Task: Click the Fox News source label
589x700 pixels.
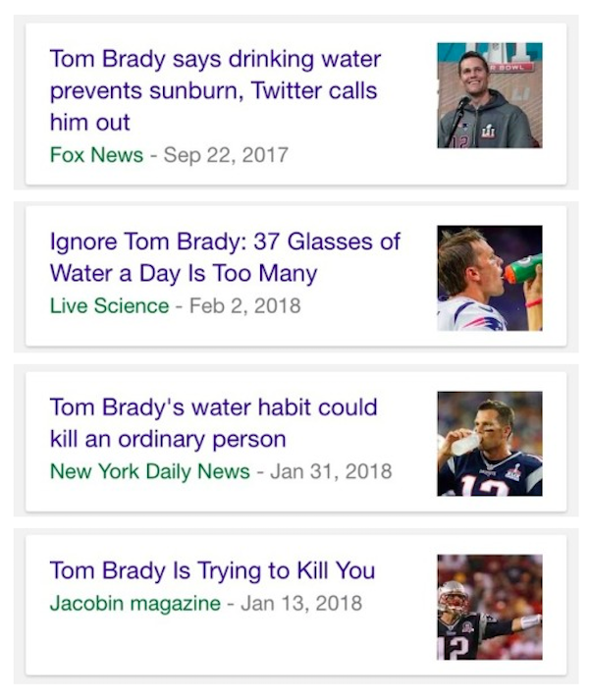Action: [x=96, y=155]
